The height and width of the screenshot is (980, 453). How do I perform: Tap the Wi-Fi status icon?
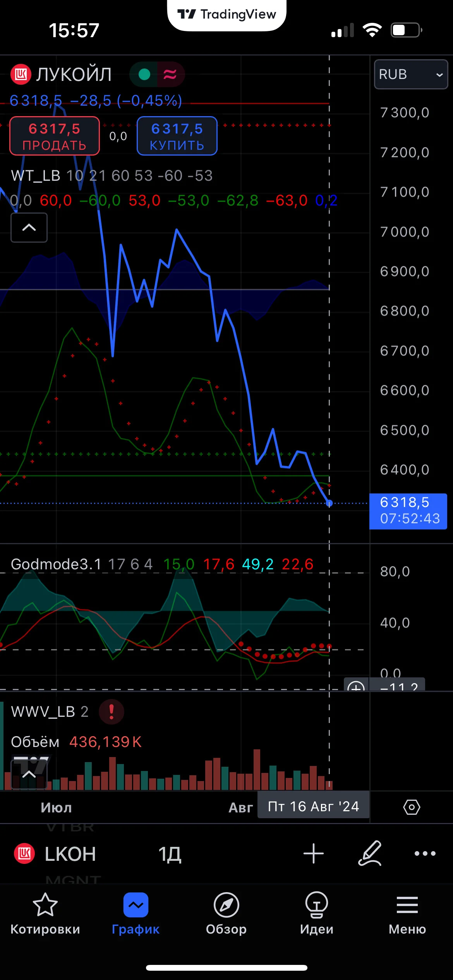[372, 30]
